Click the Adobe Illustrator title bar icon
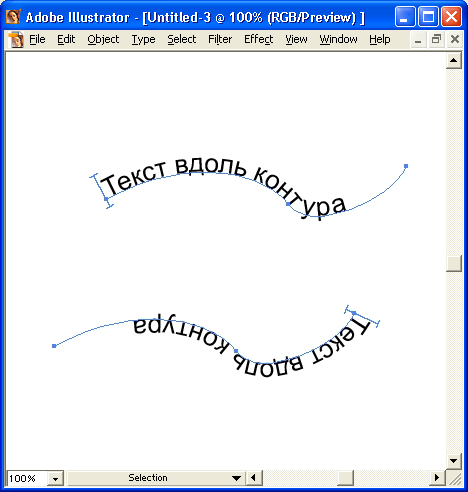Image resolution: width=468 pixels, height=492 pixels. click(x=13, y=17)
